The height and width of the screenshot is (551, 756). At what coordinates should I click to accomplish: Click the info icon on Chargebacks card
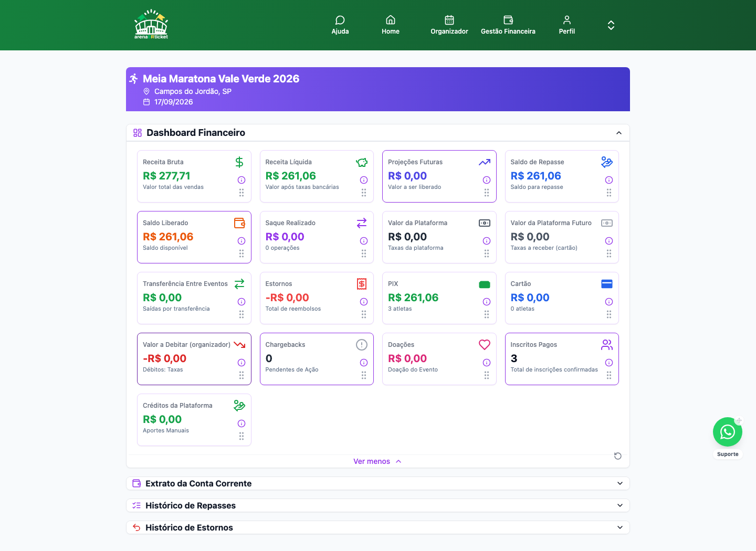[x=364, y=363]
